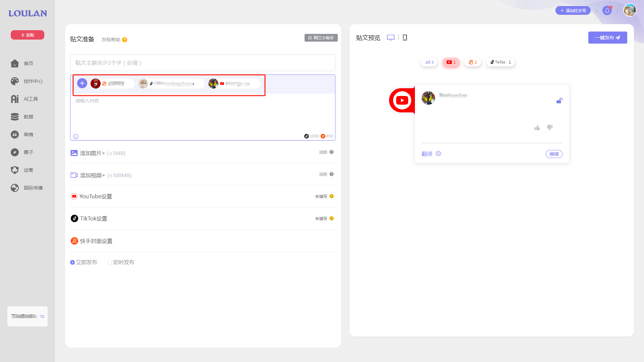Toggle the unlock icon in preview card

tap(559, 101)
